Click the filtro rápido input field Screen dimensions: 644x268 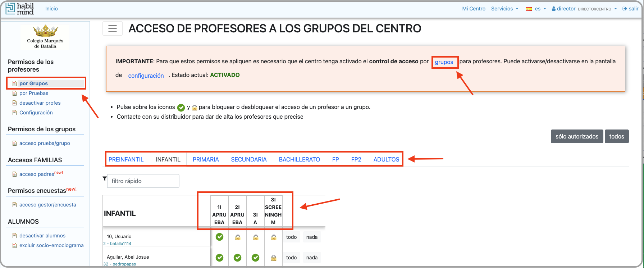(143, 181)
